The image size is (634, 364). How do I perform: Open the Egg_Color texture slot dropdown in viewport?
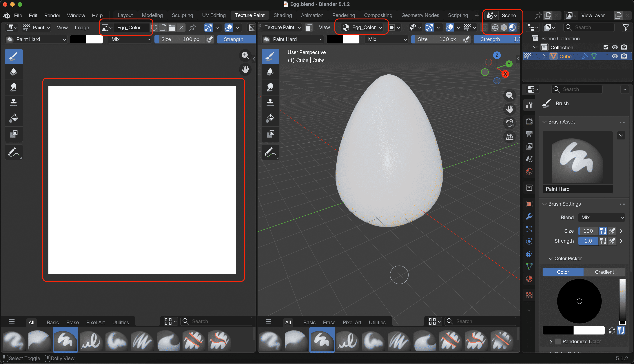click(362, 27)
